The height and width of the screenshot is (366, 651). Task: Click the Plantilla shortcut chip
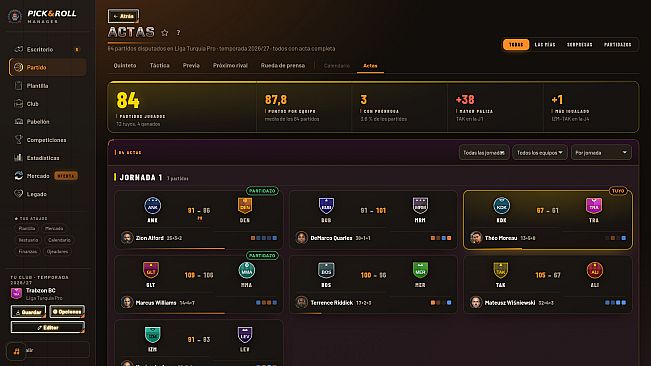click(27, 228)
